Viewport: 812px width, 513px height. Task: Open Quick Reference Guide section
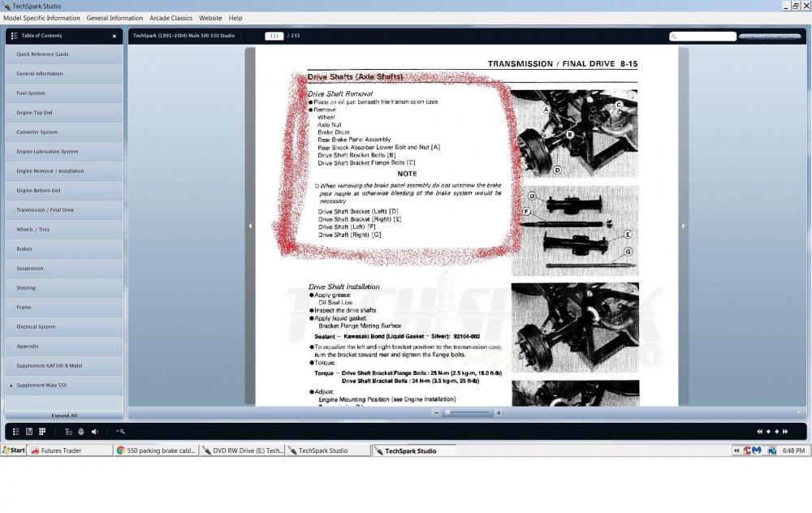[64, 54]
